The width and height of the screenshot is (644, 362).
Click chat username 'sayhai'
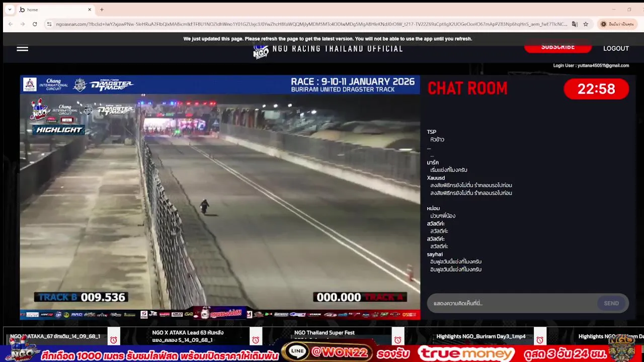click(435, 254)
